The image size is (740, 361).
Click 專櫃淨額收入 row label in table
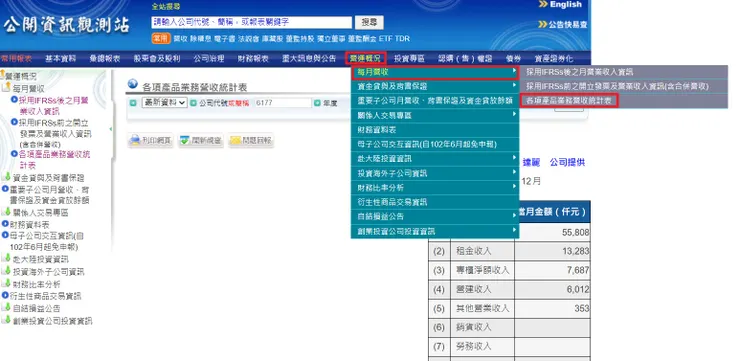[483, 270]
